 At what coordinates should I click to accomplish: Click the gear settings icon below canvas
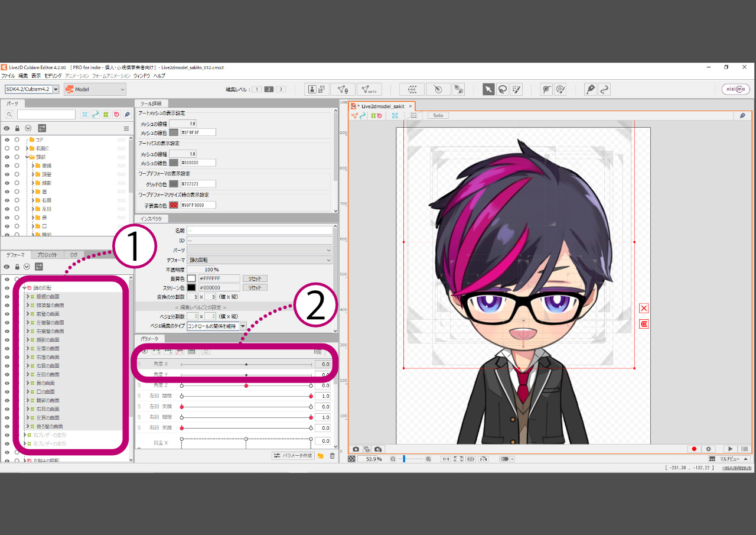[708, 449]
